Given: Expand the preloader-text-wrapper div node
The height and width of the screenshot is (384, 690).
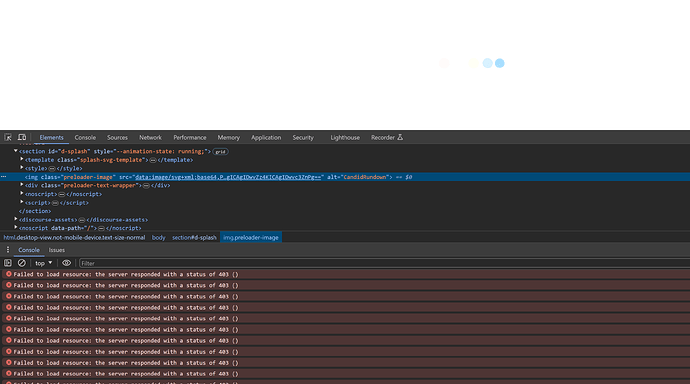Looking at the screenshot, I should (x=22, y=185).
